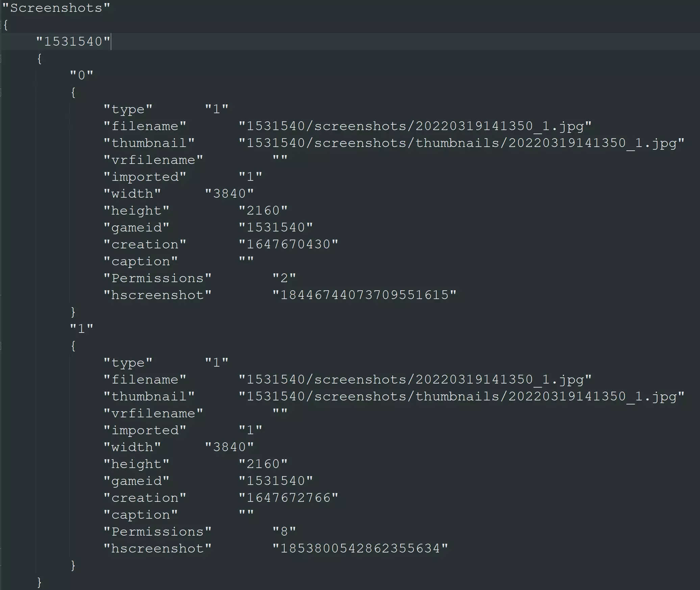700x590 pixels.
Task: Collapse the fold marker beside the 1531540 block's opening brace
Action: pos(1,59)
